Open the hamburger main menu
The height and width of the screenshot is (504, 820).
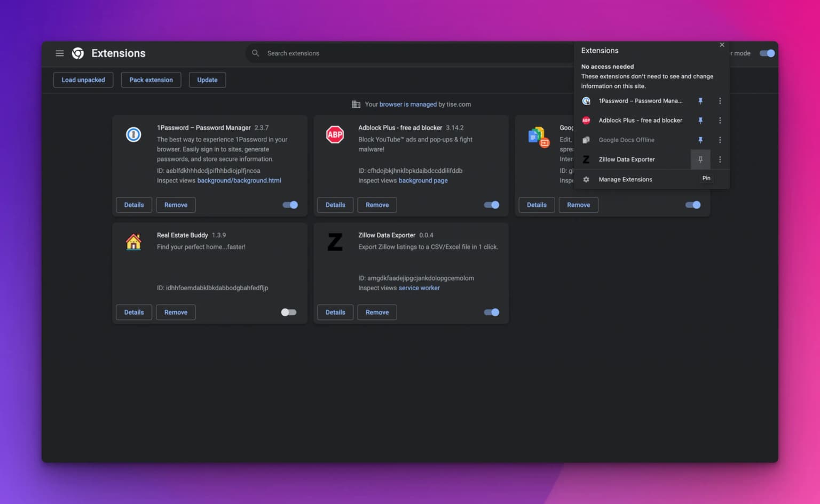click(60, 53)
